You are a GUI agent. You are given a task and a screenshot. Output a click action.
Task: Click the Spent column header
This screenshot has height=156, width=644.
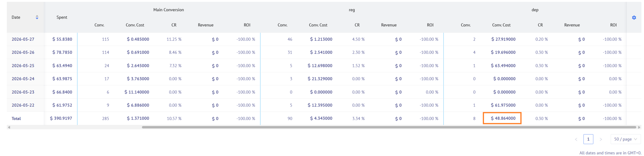[x=62, y=17]
